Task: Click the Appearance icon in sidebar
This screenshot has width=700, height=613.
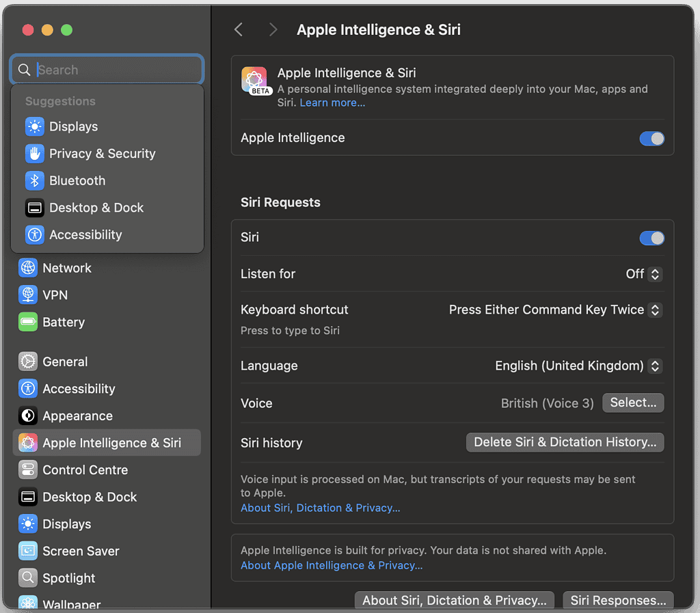Action: point(28,416)
